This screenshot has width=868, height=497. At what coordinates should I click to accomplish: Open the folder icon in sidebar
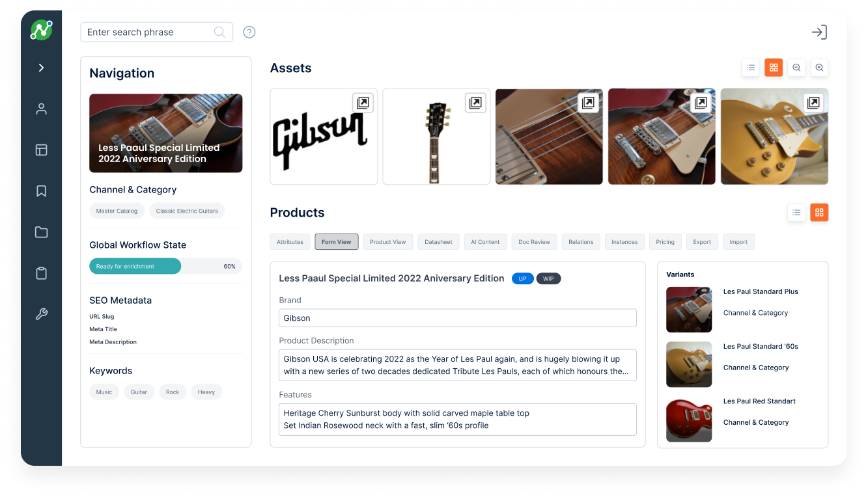[x=41, y=232]
